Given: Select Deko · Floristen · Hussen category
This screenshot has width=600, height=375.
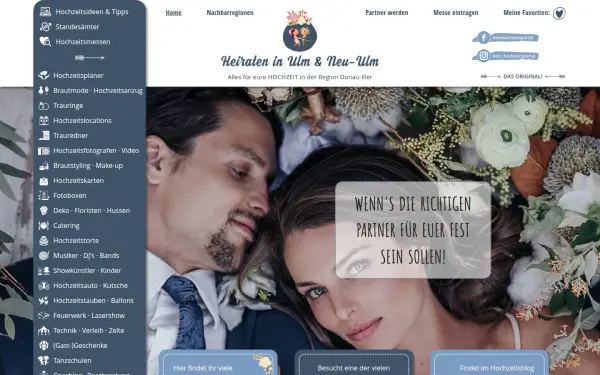Looking at the screenshot, I should tap(91, 210).
